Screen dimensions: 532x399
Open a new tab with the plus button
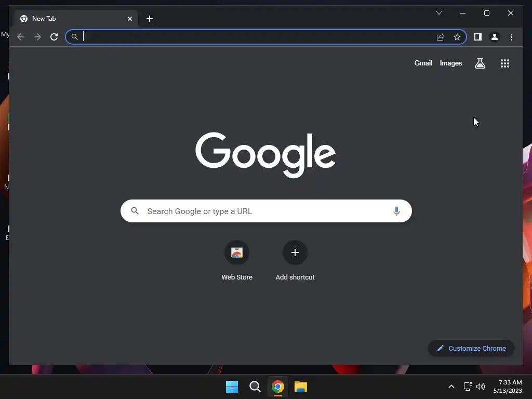[149, 19]
